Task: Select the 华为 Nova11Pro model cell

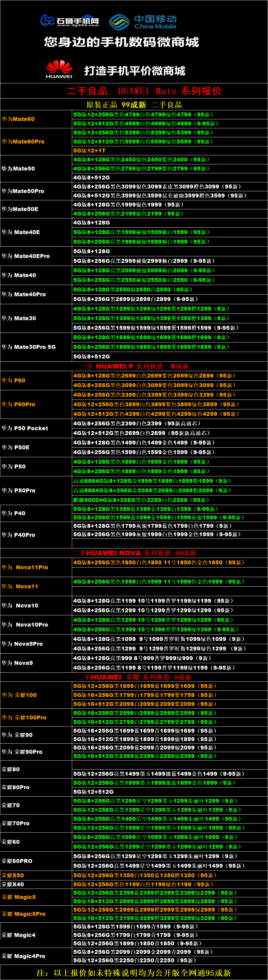Action: tap(36, 567)
